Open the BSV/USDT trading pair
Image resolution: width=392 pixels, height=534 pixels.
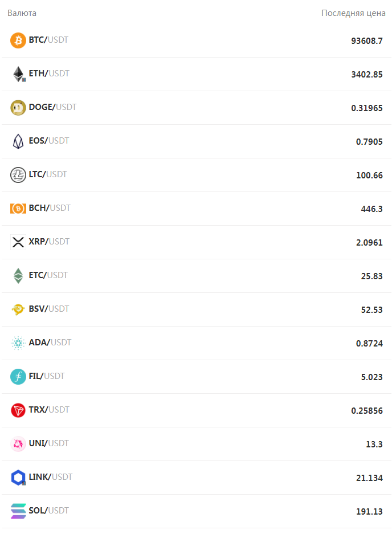(x=48, y=309)
